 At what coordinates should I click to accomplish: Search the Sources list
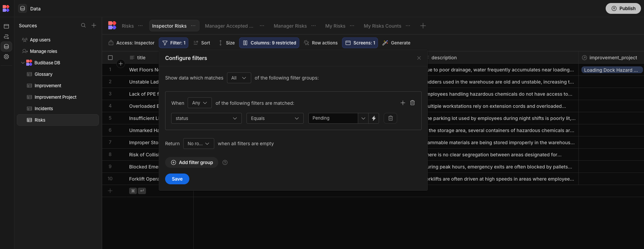[x=83, y=25]
